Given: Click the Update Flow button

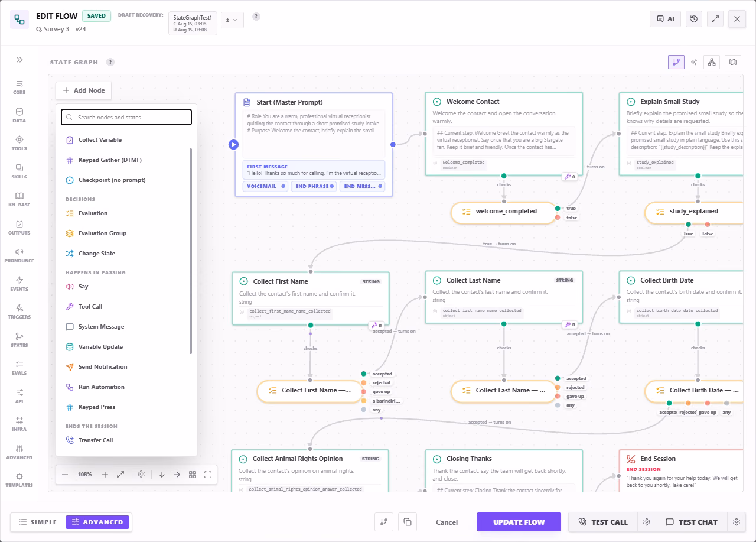Looking at the screenshot, I should [519, 522].
